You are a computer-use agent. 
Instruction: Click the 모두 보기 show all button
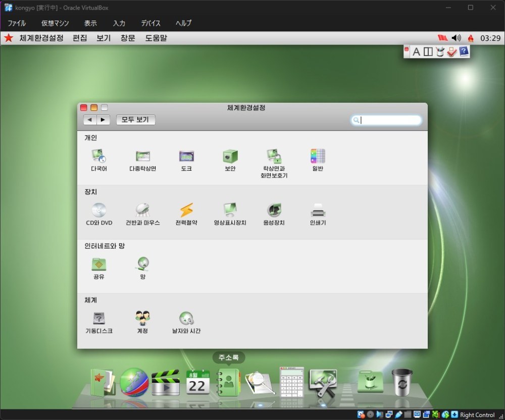[x=135, y=120]
